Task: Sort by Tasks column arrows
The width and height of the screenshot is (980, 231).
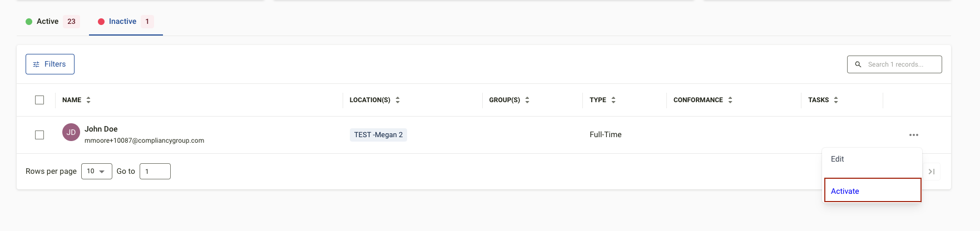Action: [836, 100]
